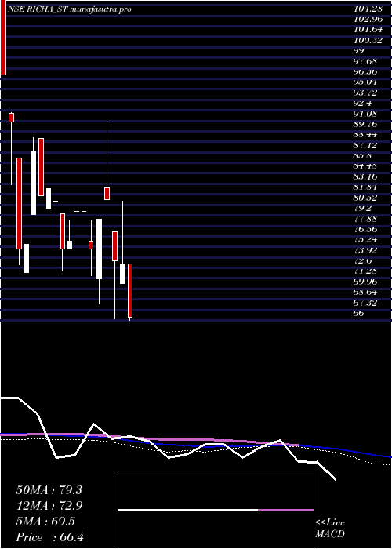Click the NSE RICHA_ST munafasutra.pro chart title
The width and height of the screenshot is (392, 549).
coord(70,9)
